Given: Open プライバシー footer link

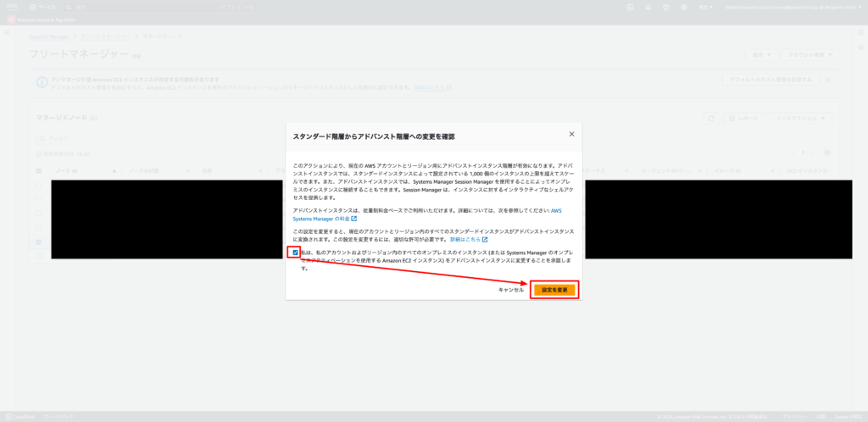Looking at the screenshot, I should pyautogui.click(x=795, y=416).
